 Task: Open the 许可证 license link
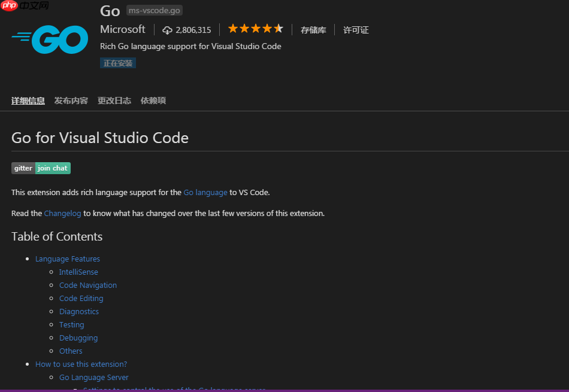pyautogui.click(x=356, y=30)
